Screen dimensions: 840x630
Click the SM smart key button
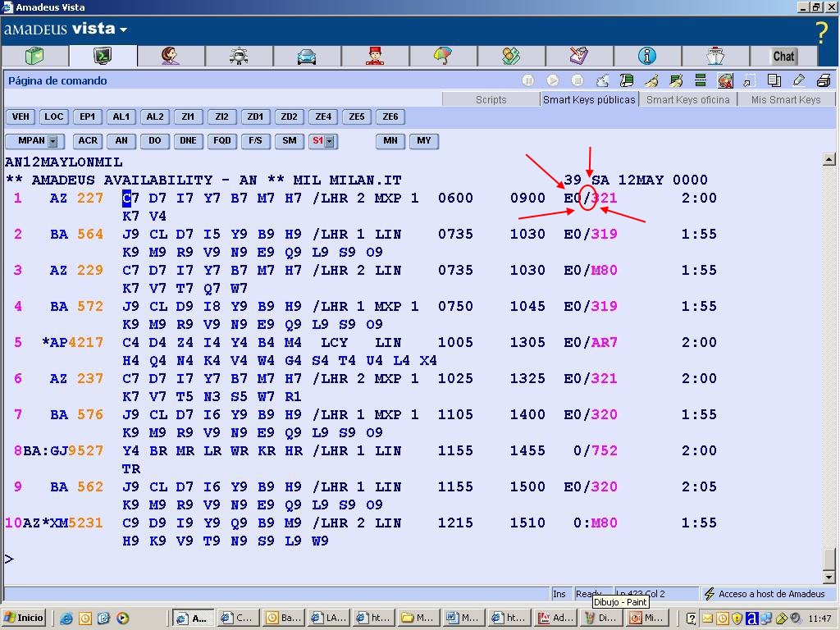(x=290, y=141)
